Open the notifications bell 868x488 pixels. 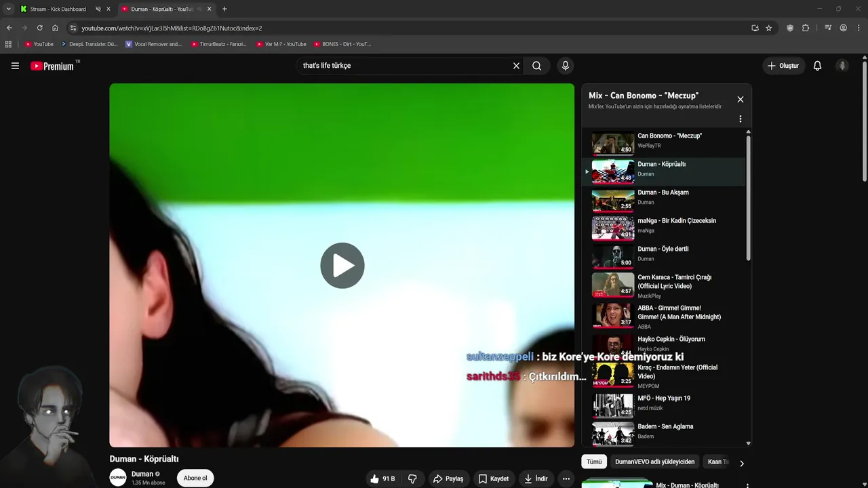pyautogui.click(x=817, y=66)
